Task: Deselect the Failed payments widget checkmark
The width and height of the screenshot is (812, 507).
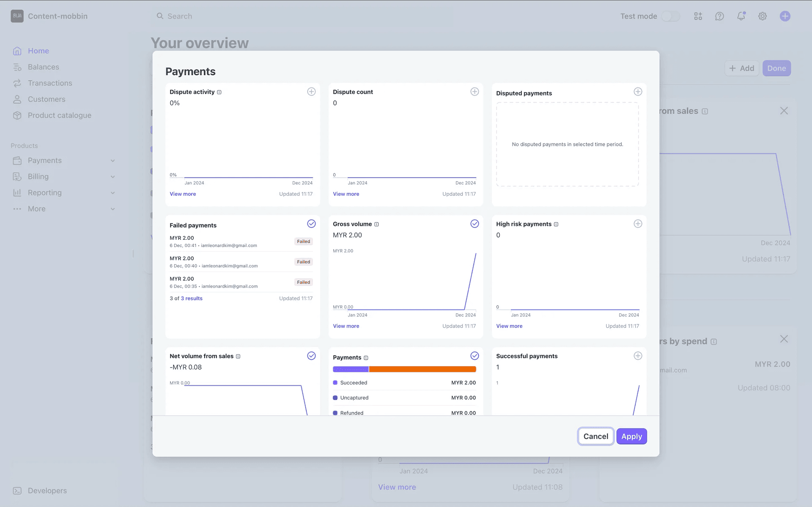Action: pyautogui.click(x=311, y=224)
